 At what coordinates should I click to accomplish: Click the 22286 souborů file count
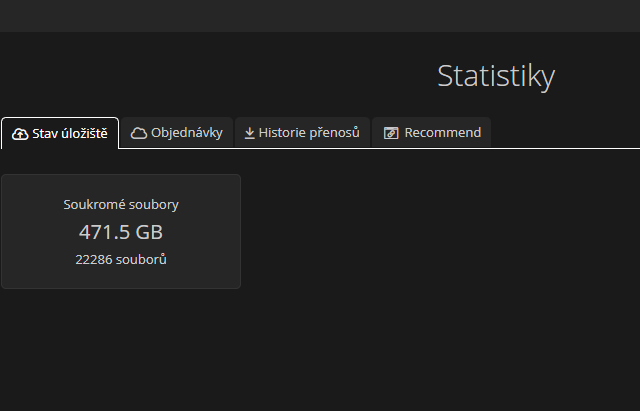[121, 259]
